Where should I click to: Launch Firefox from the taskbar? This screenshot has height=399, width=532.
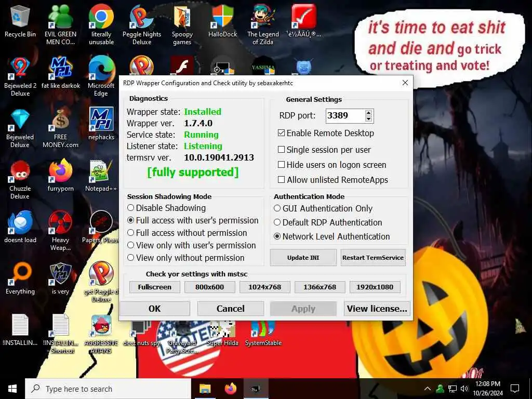point(231,389)
